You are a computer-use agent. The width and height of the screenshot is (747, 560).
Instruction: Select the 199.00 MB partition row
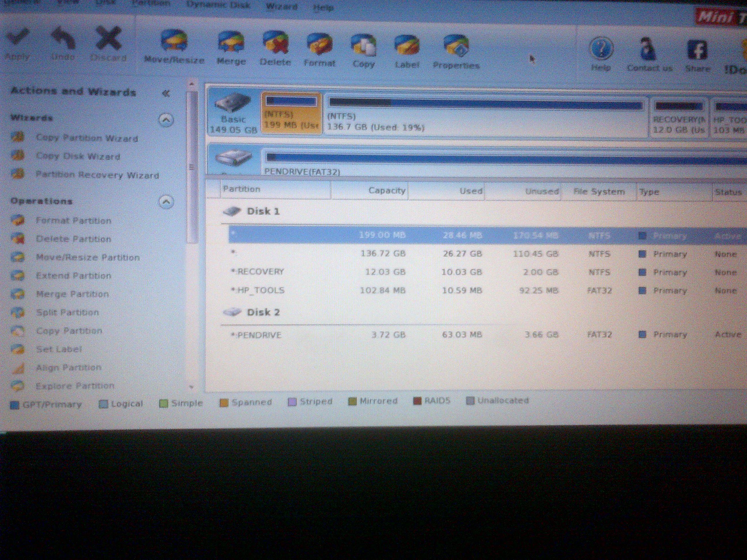pyautogui.click(x=488, y=235)
